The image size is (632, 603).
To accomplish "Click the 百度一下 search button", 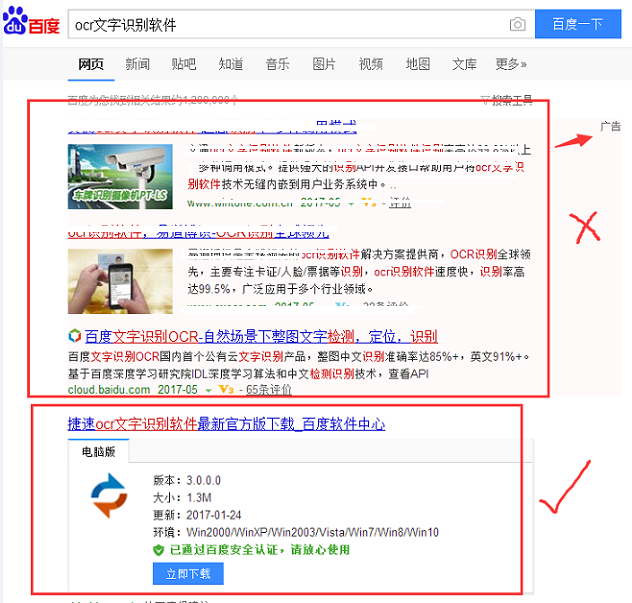I will pos(578,25).
